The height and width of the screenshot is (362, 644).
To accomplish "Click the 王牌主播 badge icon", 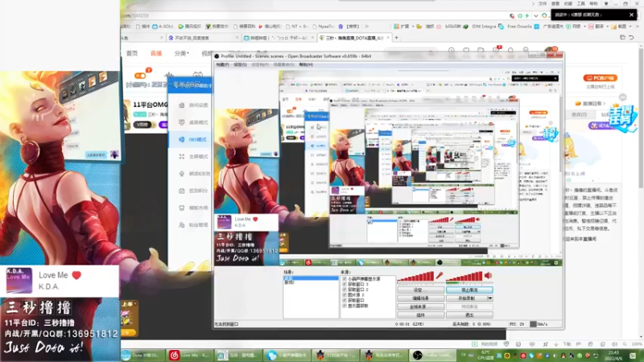I will click(622, 118).
